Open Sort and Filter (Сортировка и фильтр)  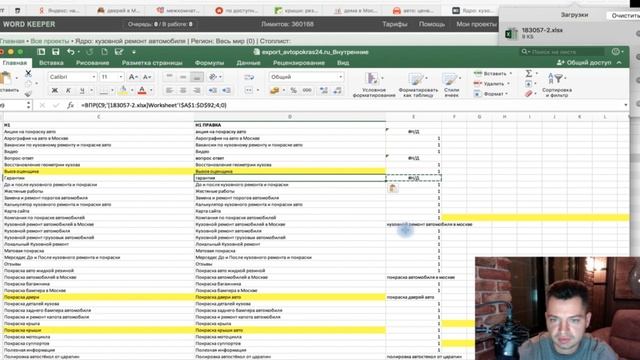click(x=557, y=85)
